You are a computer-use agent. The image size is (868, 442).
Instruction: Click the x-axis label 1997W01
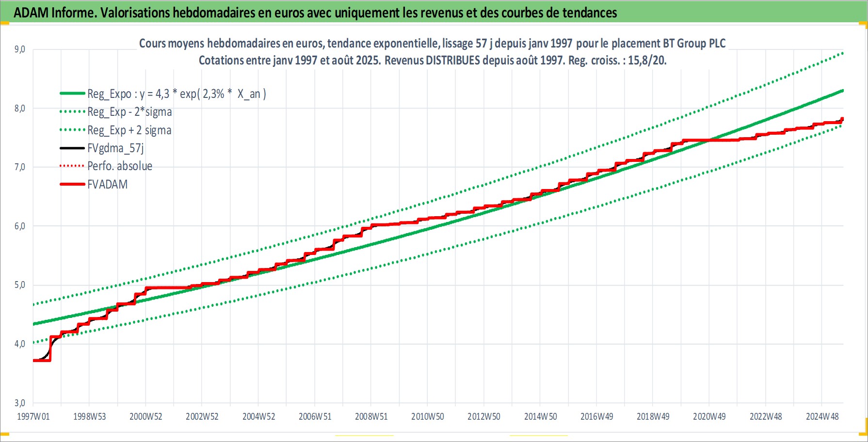33,417
